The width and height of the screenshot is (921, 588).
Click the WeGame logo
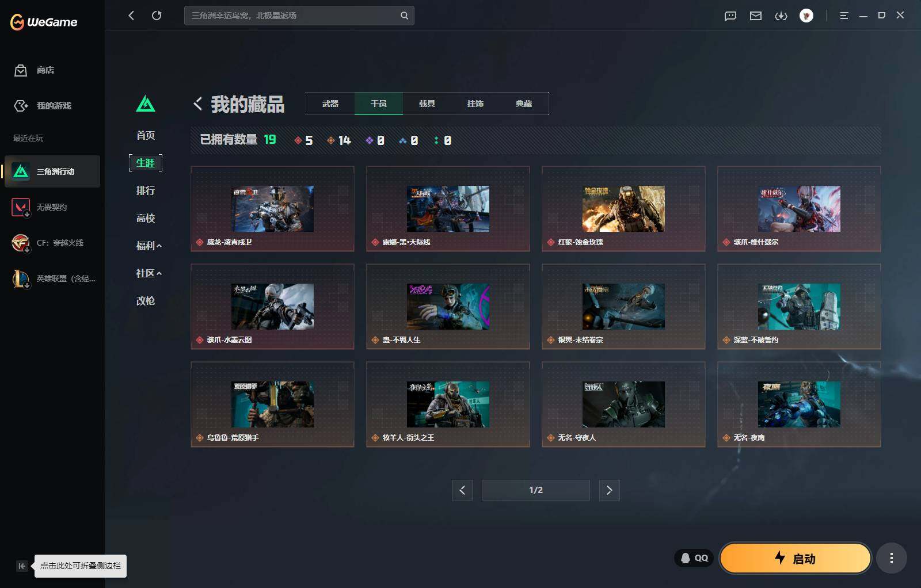point(44,22)
